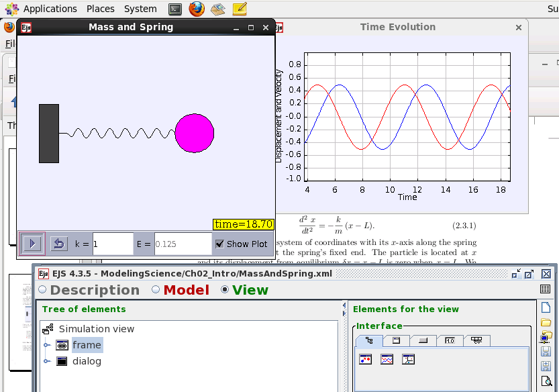Screen dimensions: 559x392
Task: Switch to the Model radio button
Action: pyautogui.click(x=155, y=289)
